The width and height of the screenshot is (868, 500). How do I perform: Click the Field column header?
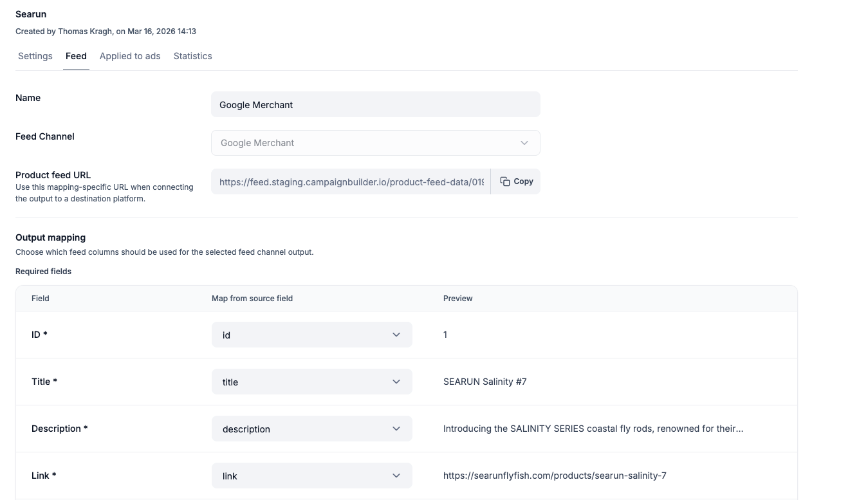pos(41,299)
